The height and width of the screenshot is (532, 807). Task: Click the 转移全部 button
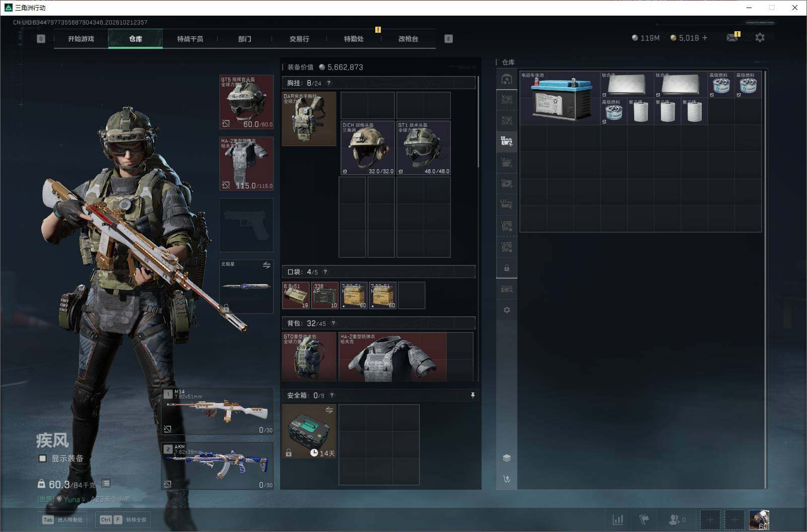(123, 520)
